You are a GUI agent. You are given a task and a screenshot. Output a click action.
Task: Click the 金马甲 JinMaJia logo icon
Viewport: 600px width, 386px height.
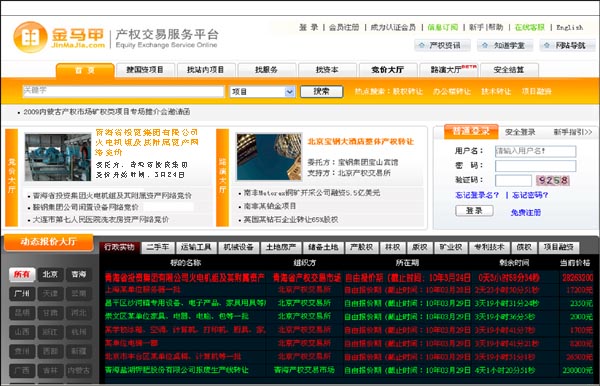tap(30, 37)
